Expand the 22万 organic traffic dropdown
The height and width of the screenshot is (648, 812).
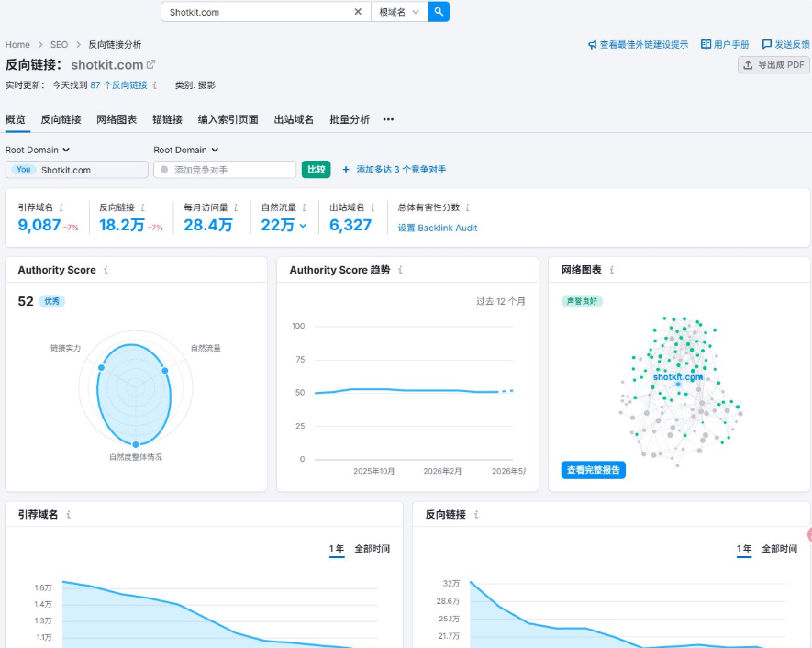pos(284,225)
